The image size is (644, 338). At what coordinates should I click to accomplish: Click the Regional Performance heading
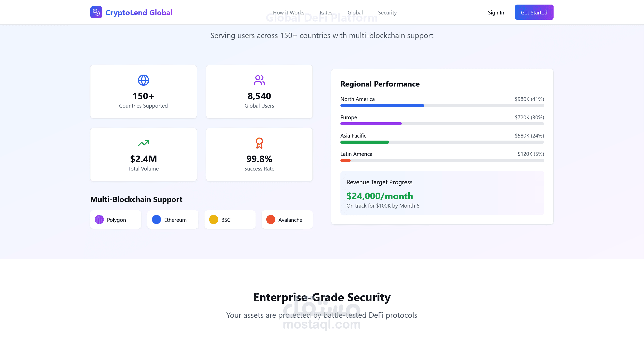pos(380,84)
